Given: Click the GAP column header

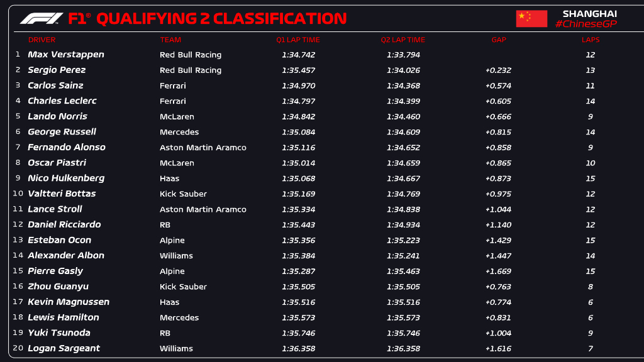Looking at the screenshot, I should click(499, 40).
